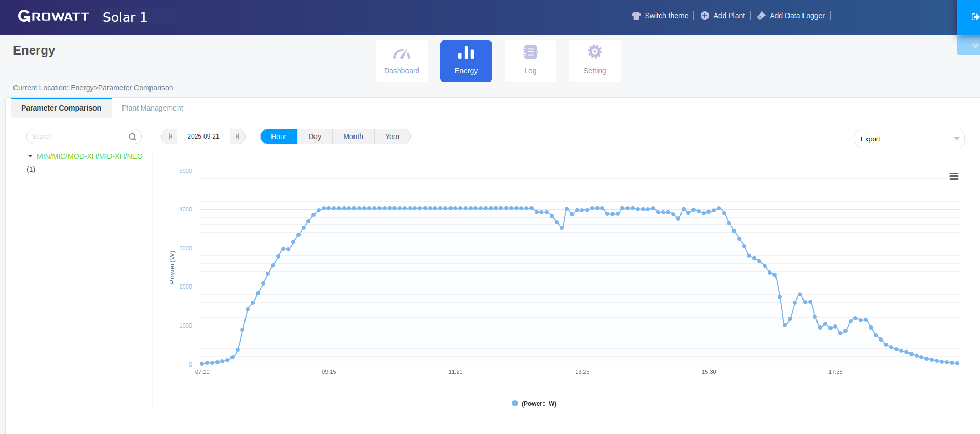Click the (1) device count label

31,169
